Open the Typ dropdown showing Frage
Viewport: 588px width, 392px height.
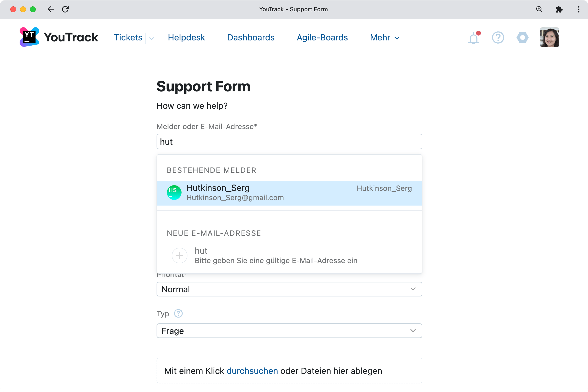289,331
